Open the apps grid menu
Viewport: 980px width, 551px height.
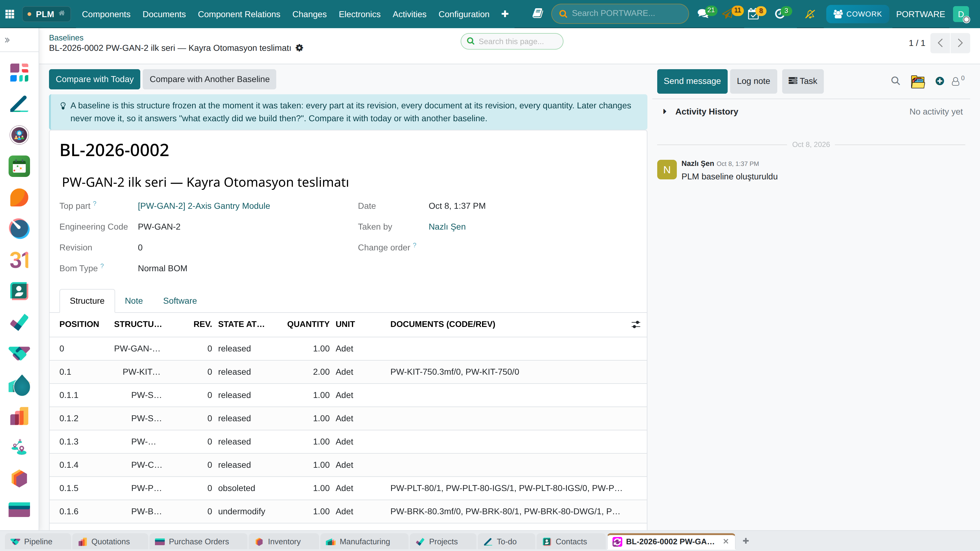tap(10, 14)
